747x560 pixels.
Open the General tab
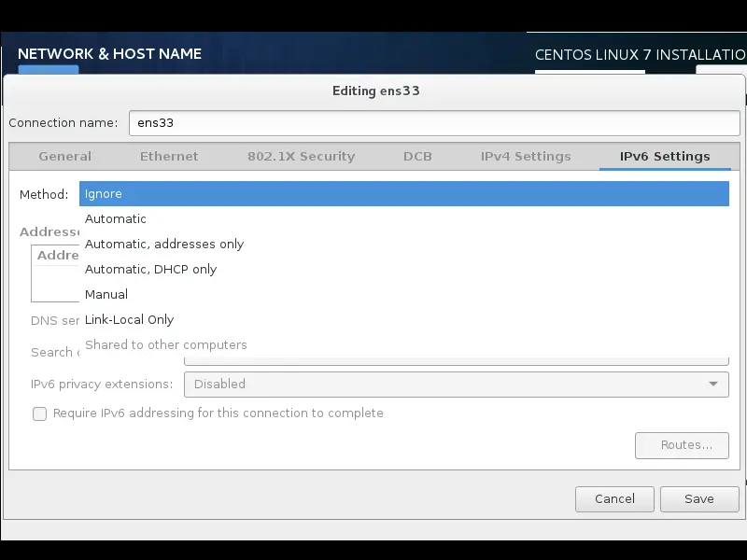(64, 156)
